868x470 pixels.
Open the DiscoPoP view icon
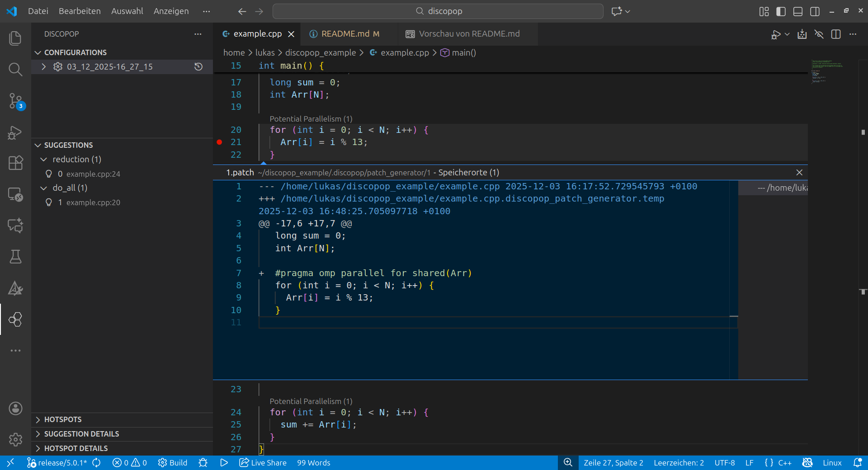click(15, 320)
